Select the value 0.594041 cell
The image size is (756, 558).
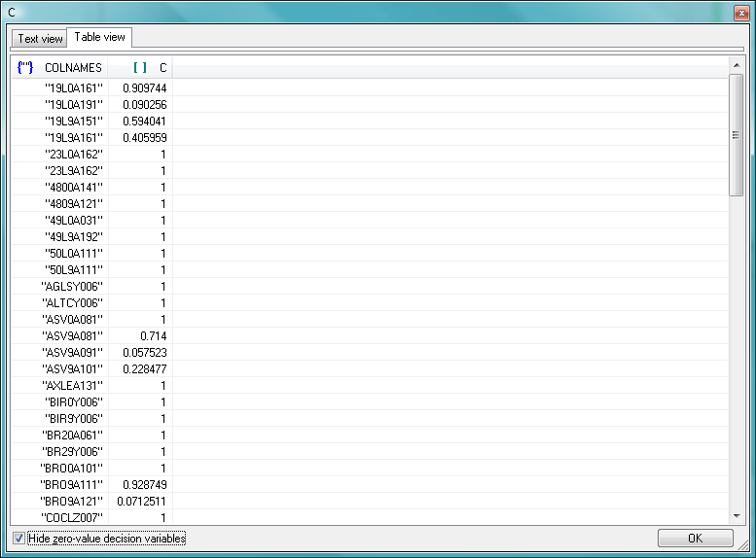[144, 121]
